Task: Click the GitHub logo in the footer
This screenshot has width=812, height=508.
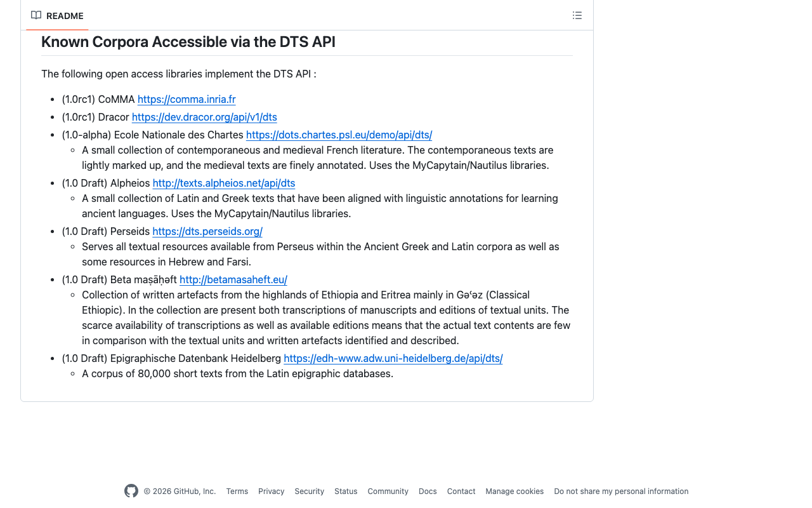Action: 131,491
